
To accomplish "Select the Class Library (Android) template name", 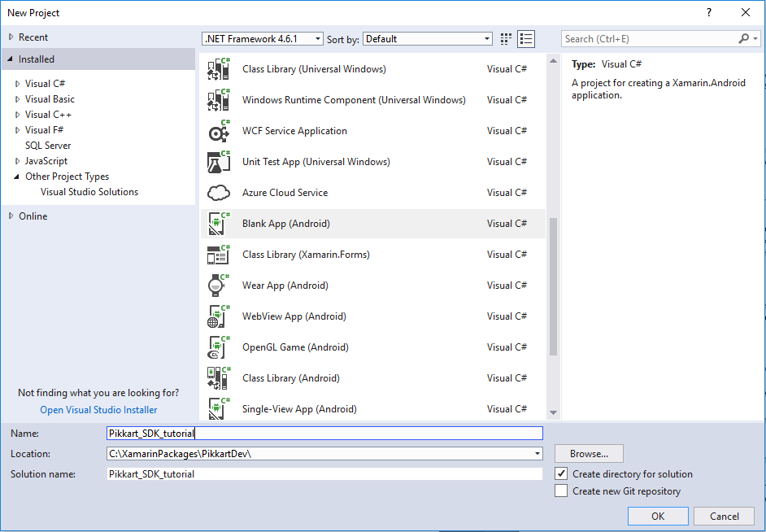I will click(290, 378).
